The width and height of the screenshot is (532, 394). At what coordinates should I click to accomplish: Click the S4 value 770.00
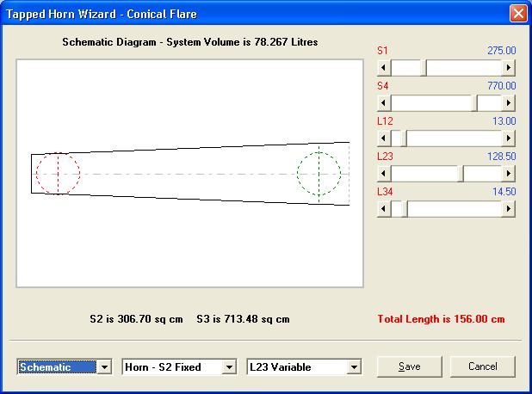(502, 86)
